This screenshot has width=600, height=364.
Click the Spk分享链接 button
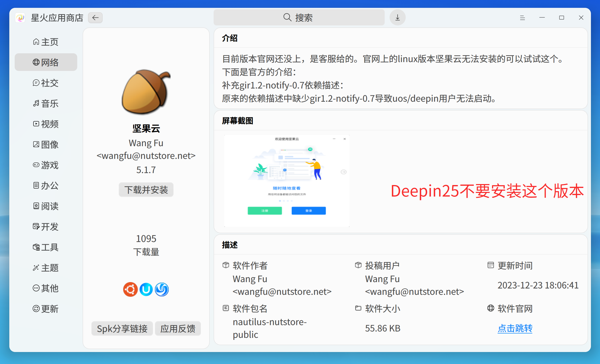122,329
